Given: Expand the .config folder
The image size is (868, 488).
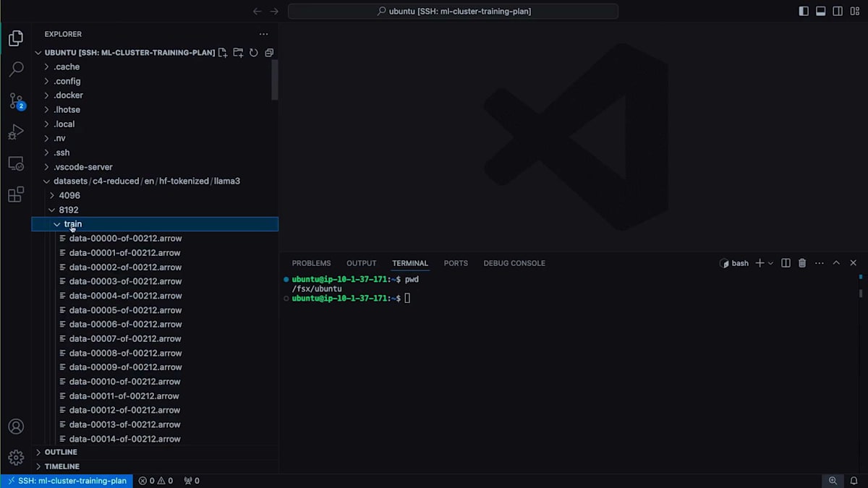Looking at the screenshot, I should click(x=155, y=81).
